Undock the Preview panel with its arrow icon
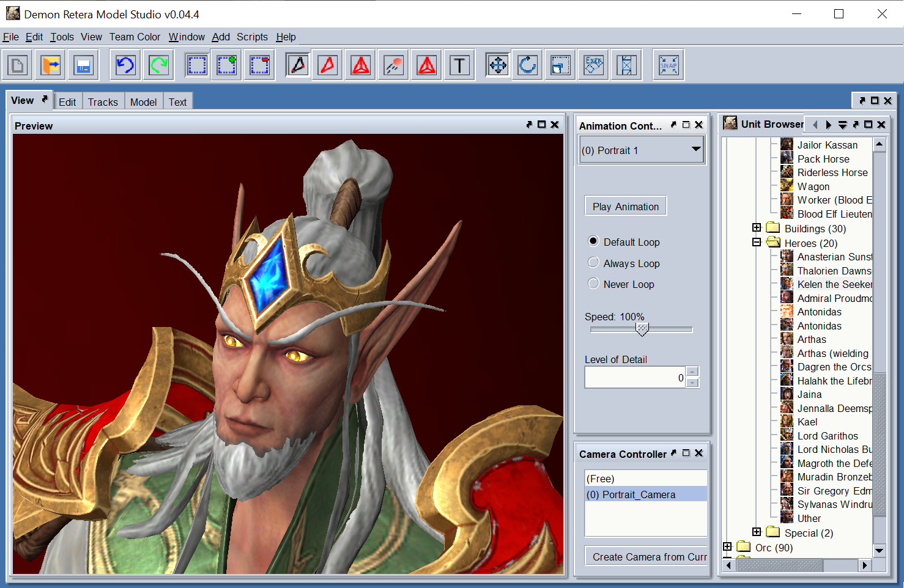The width and height of the screenshot is (904, 588). coord(529,125)
